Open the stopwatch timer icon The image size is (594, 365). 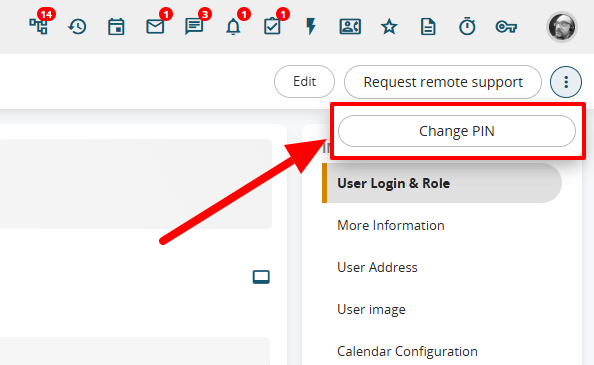pyautogui.click(x=467, y=27)
